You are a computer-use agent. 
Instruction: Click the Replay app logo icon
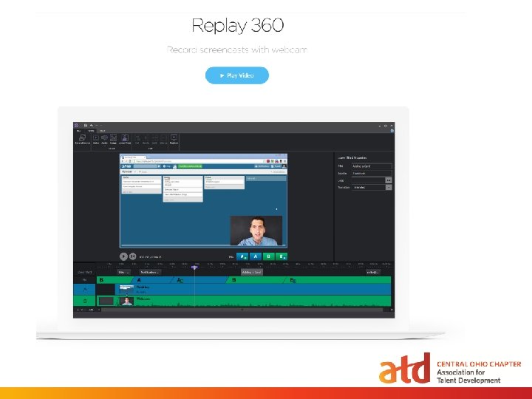pyautogui.click(x=77, y=126)
